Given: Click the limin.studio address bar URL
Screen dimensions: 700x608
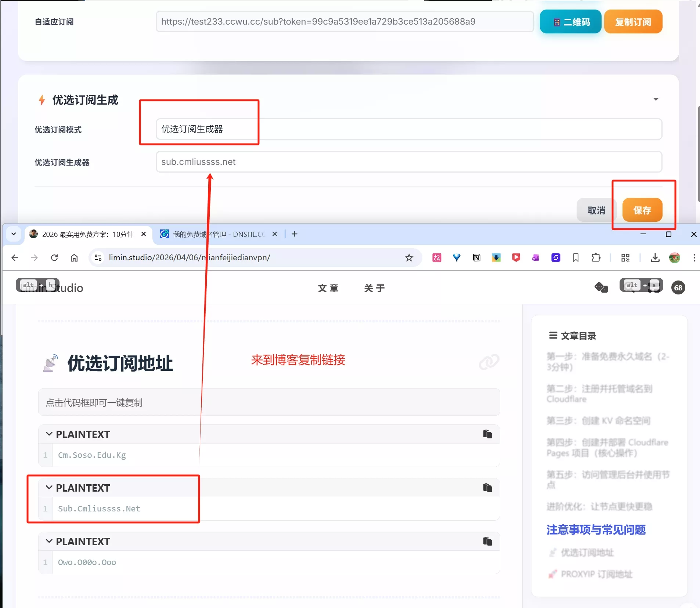Looking at the screenshot, I should coord(189,258).
